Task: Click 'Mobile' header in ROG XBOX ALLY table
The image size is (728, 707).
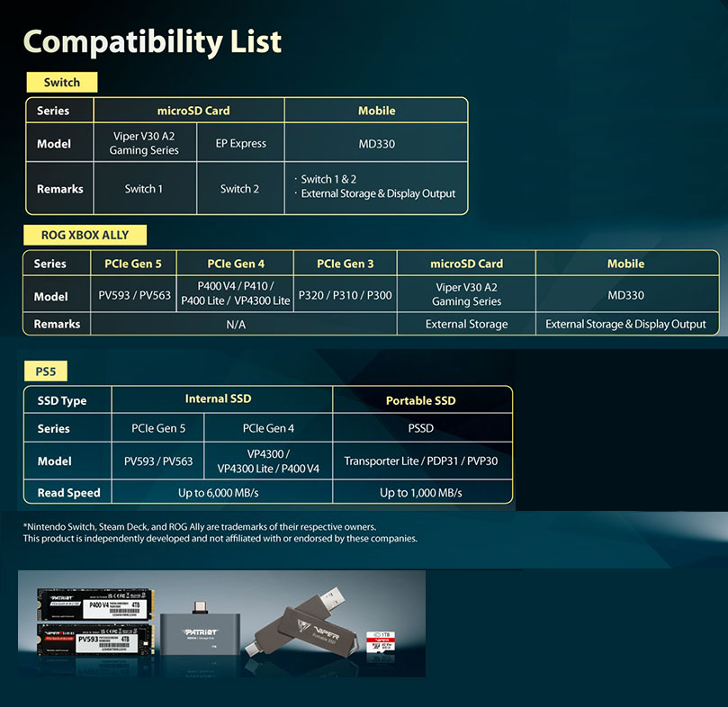Action: point(625,264)
